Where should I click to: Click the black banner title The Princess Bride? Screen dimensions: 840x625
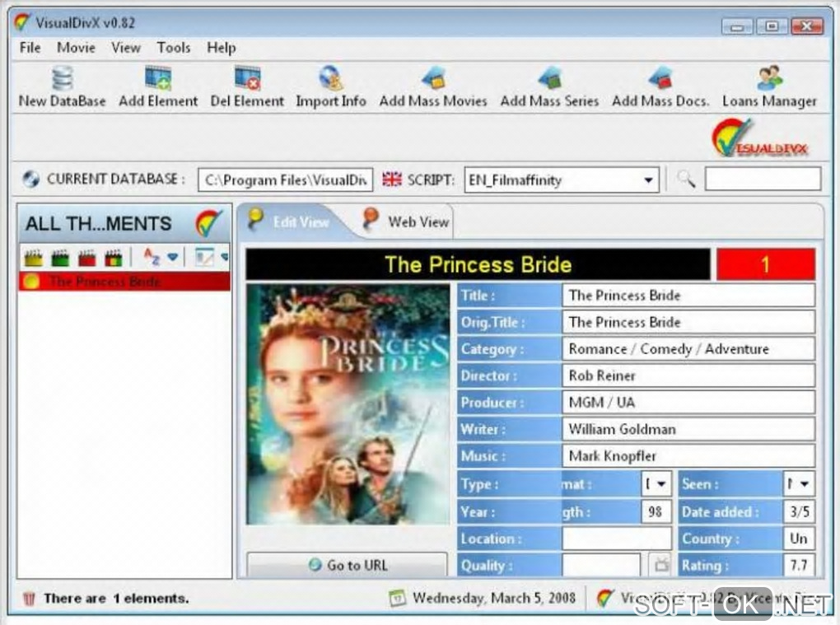478,264
